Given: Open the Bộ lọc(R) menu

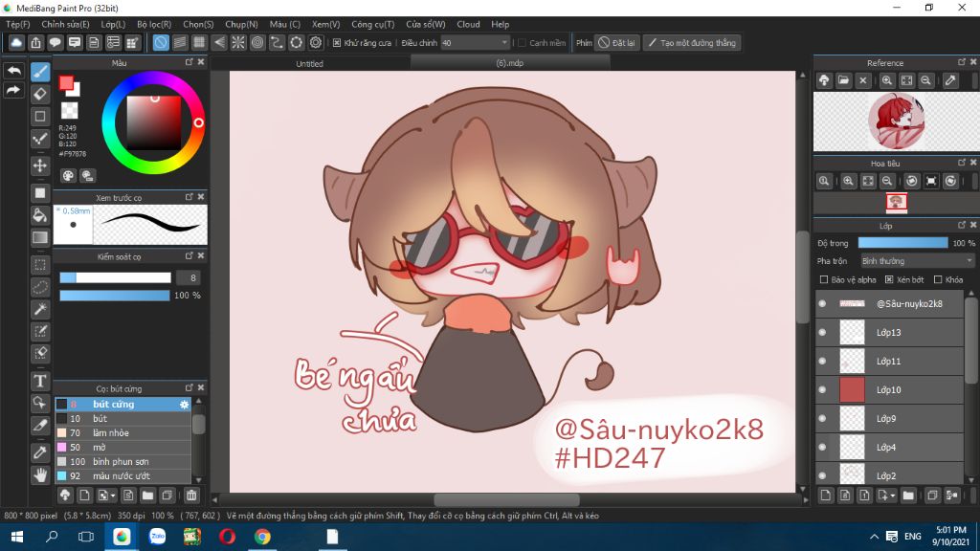Looking at the screenshot, I should [x=154, y=24].
